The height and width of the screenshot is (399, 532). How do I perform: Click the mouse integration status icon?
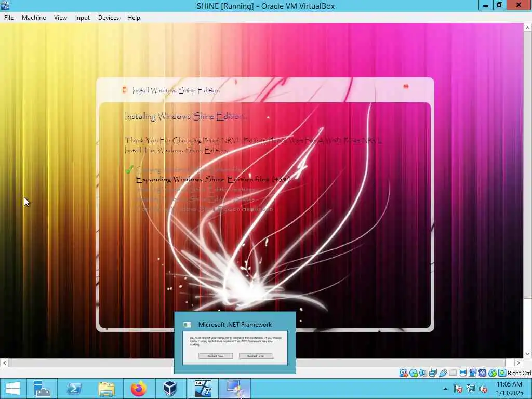[x=493, y=373]
